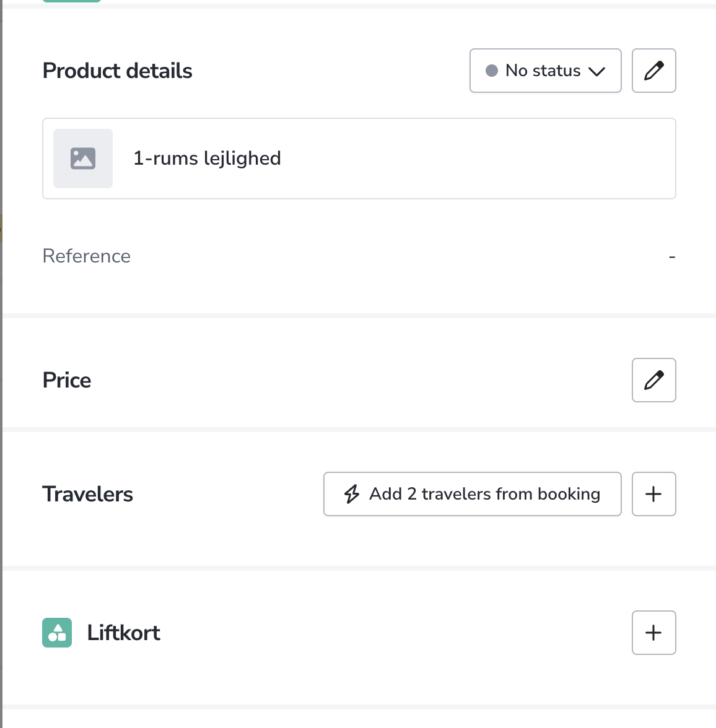Click the 1-rums lejlighed product name text
The height and width of the screenshot is (728, 716).
click(207, 158)
